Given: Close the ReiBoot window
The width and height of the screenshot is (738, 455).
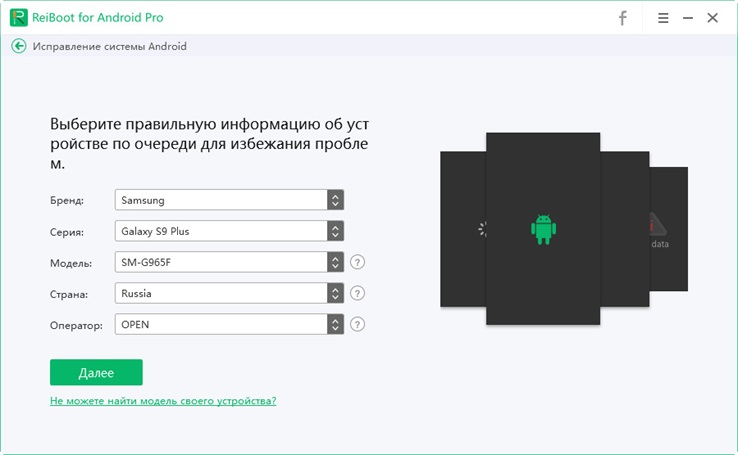Looking at the screenshot, I should coord(713,18).
